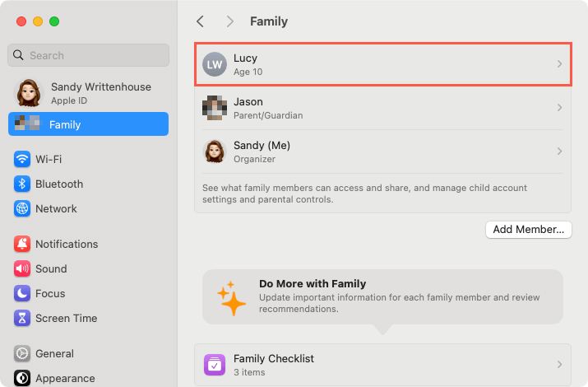Viewport: 588px width, 387px height.
Task: Select the Family item in the sidebar
Action: [89, 124]
